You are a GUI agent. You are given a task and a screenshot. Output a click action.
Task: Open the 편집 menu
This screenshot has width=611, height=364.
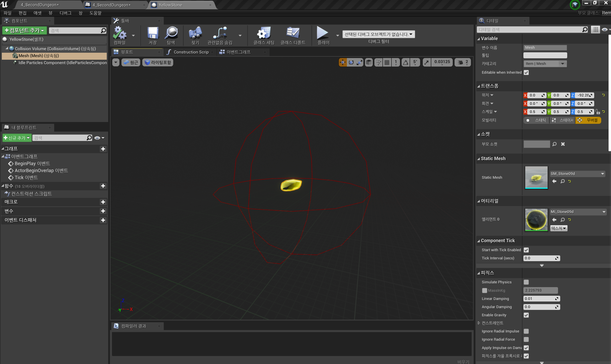pos(22,13)
